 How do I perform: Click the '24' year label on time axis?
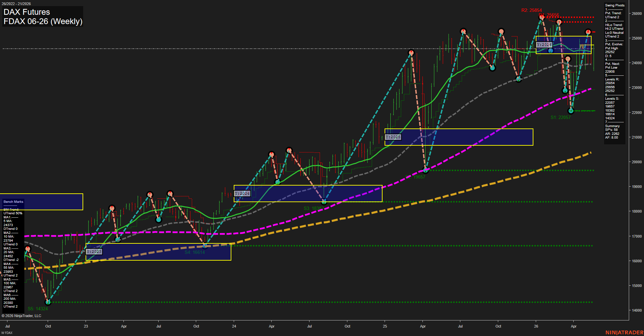coord(234,326)
